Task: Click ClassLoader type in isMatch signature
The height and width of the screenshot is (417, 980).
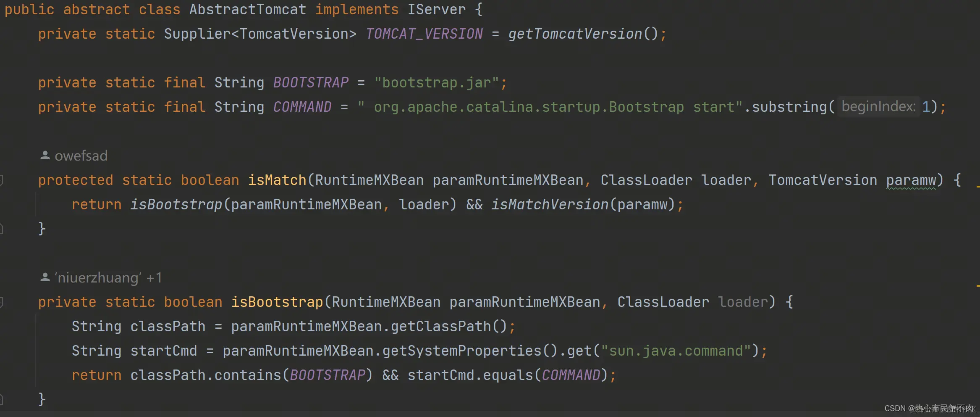Action: pyautogui.click(x=647, y=180)
